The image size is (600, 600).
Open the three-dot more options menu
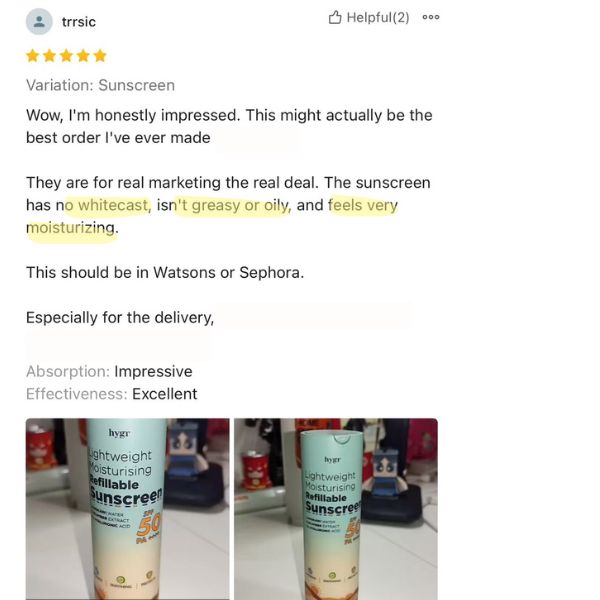click(431, 17)
